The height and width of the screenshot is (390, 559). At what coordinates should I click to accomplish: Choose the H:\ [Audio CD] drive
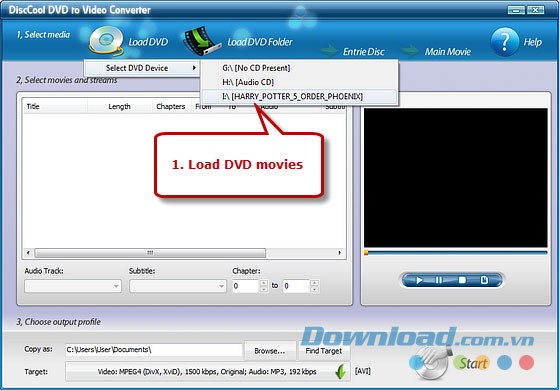[x=299, y=82]
